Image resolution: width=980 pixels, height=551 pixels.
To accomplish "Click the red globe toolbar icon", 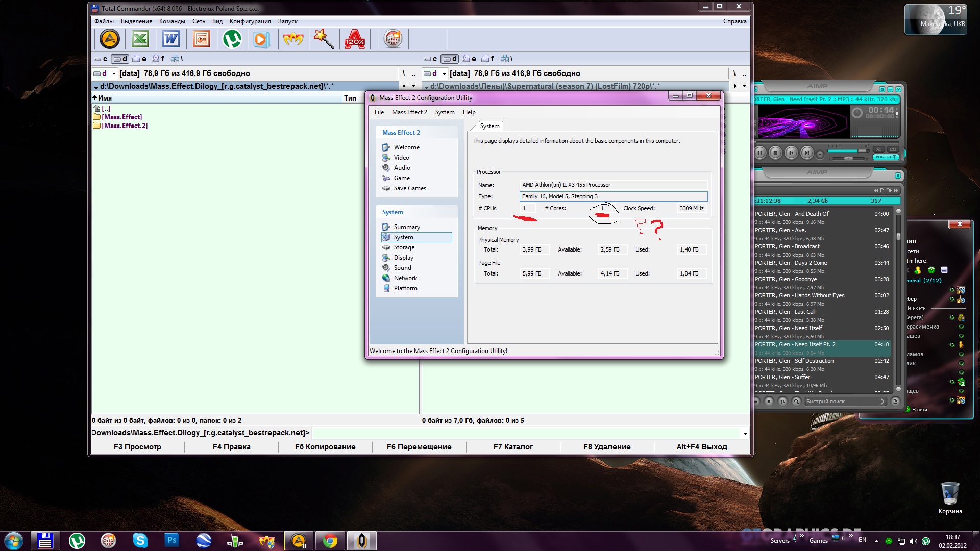I will click(x=393, y=39).
